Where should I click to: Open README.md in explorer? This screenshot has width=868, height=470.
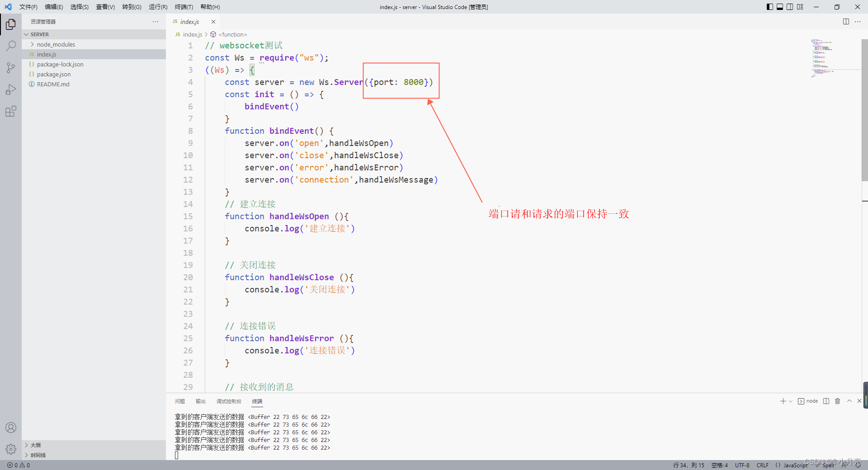(x=94, y=84)
